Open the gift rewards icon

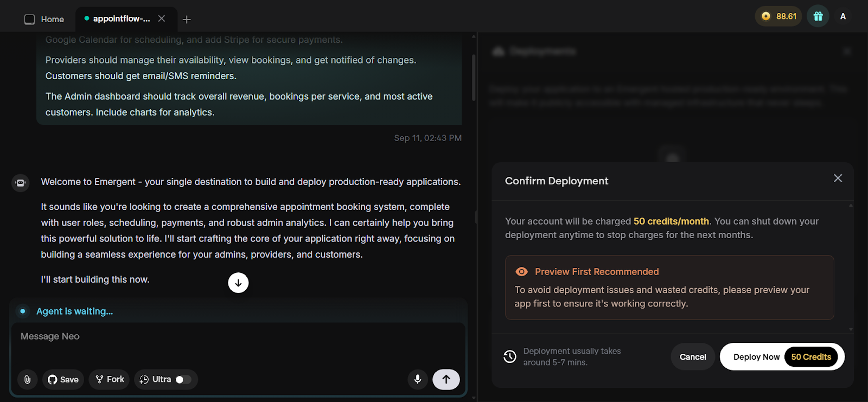818,16
